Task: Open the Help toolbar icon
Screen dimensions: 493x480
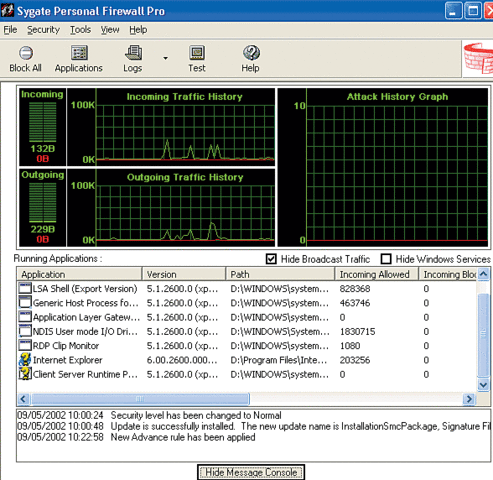Action: tap(251, 53)
